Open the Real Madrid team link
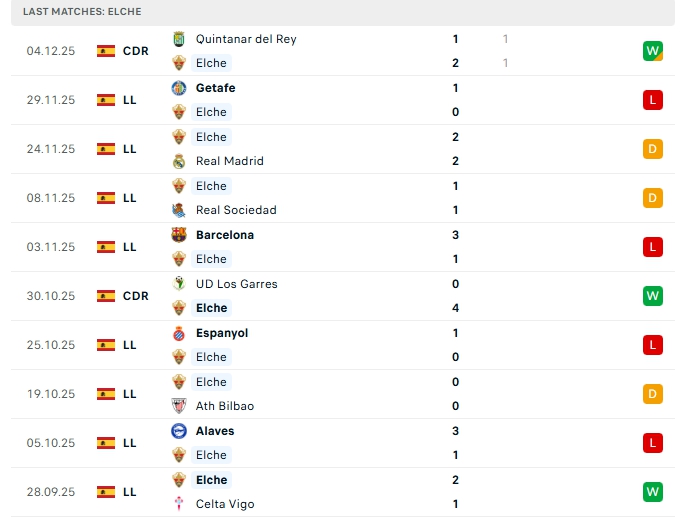The image size is (687, 518). point(230,161)
